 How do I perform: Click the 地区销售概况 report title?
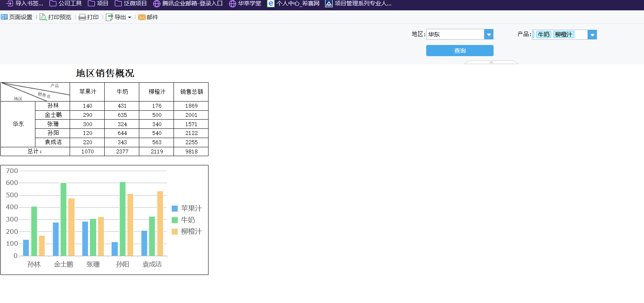[105, 73]
